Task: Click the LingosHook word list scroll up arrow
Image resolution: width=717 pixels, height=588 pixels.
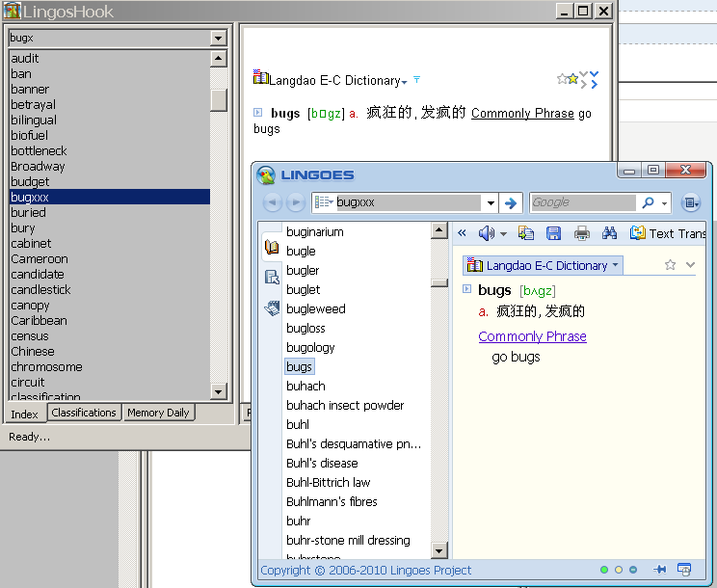Action: pos(219,59)
